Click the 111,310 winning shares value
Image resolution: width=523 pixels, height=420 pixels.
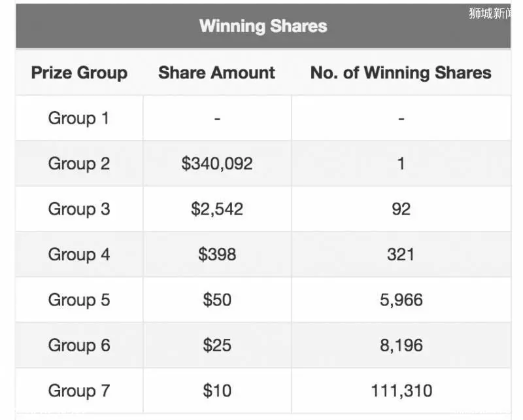[401, 391]
